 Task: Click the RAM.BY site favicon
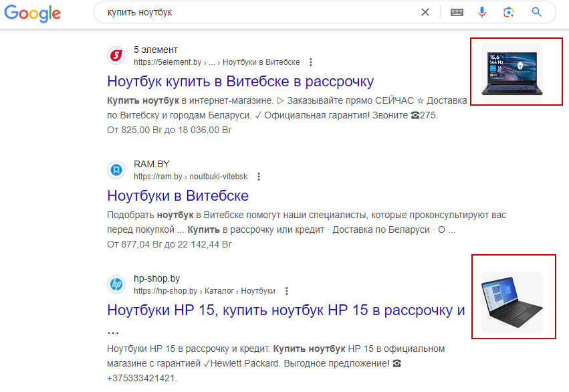click(116, 170)
